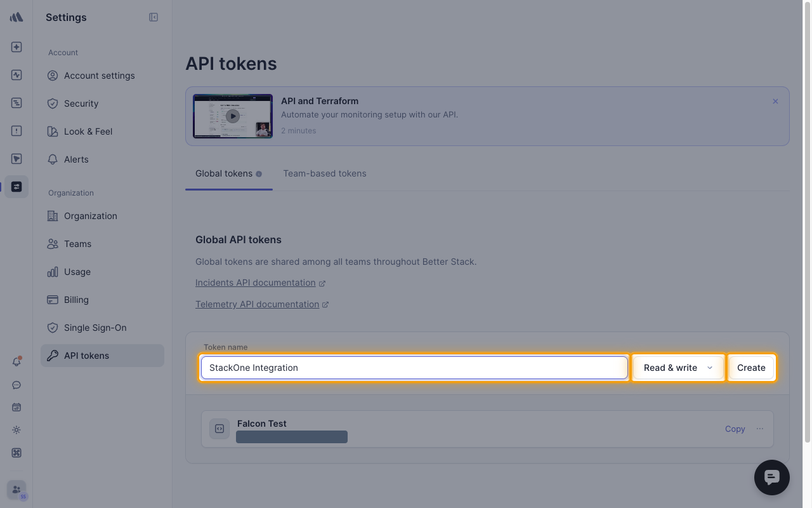Open the command shortcut icon

(x=16, y=453)
